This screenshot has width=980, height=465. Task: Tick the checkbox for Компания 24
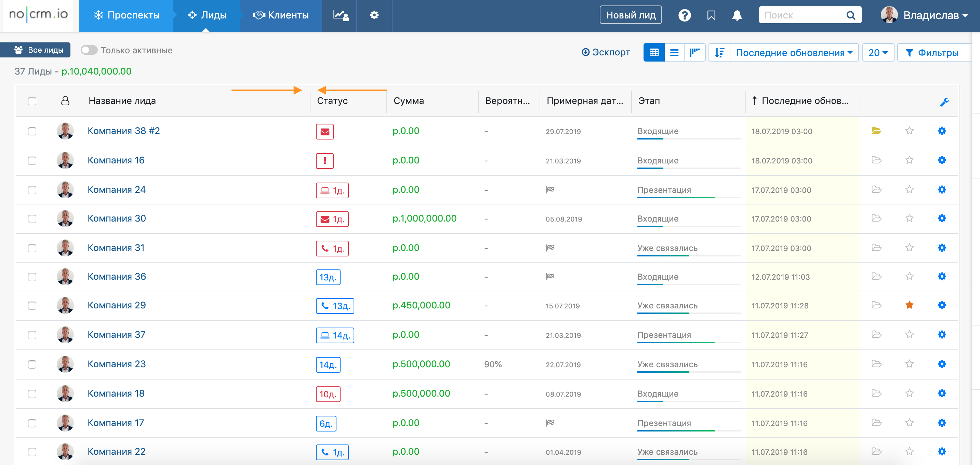[x=32, y=190]
